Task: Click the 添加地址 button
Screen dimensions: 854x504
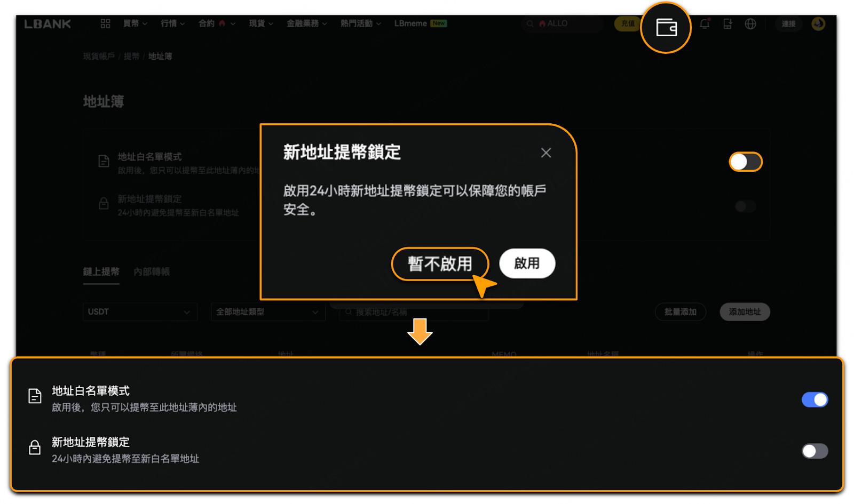Action: coord(745,312)
